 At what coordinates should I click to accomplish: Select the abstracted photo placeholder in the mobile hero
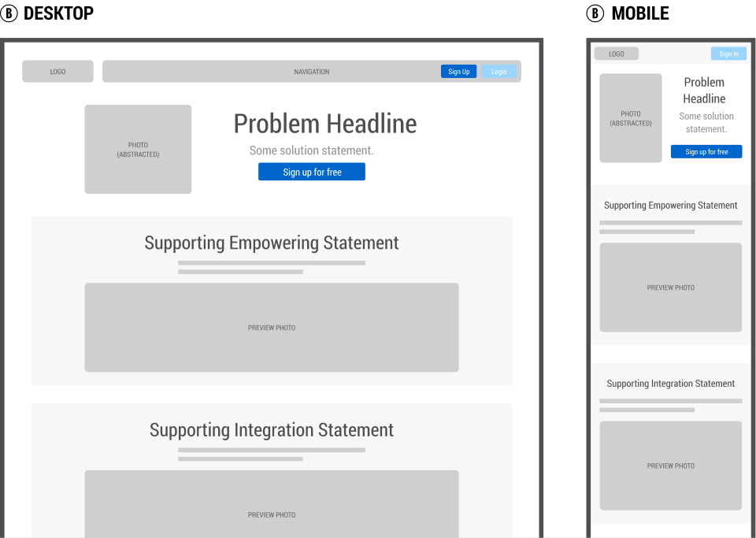(x=630, y=118)
